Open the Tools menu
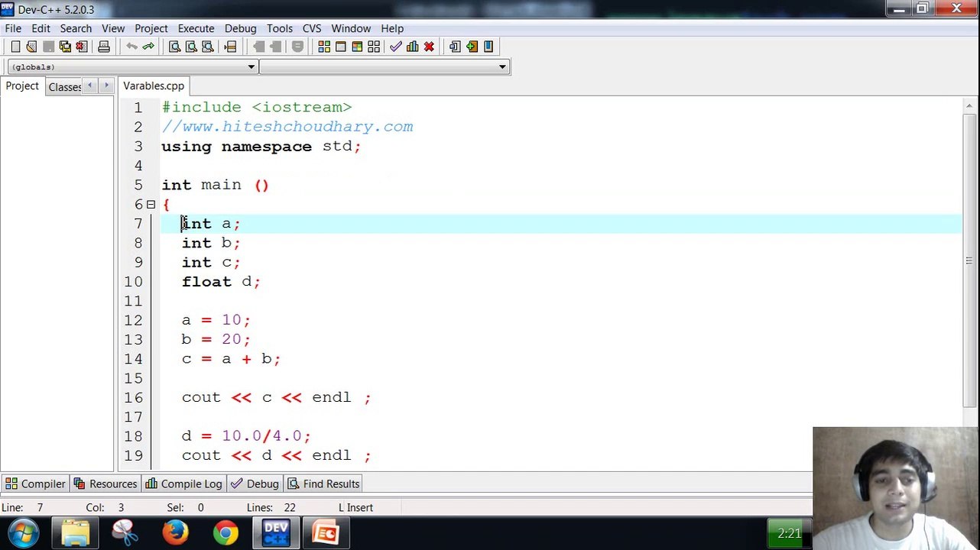The height and width of the screenshot is (550, 980). point(280,28)
